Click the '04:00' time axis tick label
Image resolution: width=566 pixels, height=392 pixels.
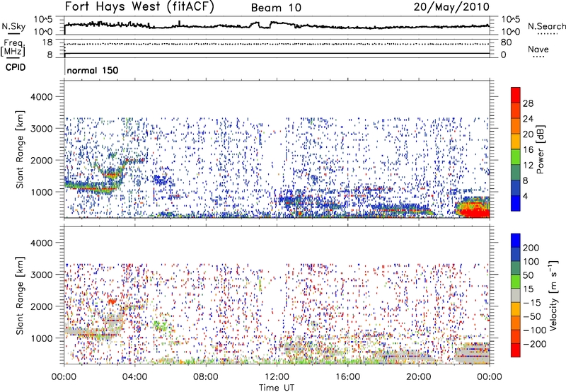click(x=135, y=377)
